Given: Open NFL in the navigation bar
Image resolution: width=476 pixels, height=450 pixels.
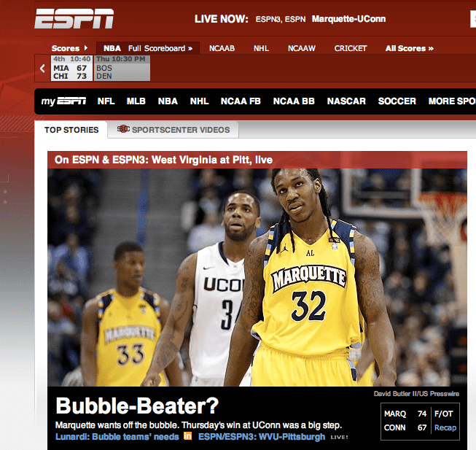Looking at the screenshot, I should click(x=106, y=101).
